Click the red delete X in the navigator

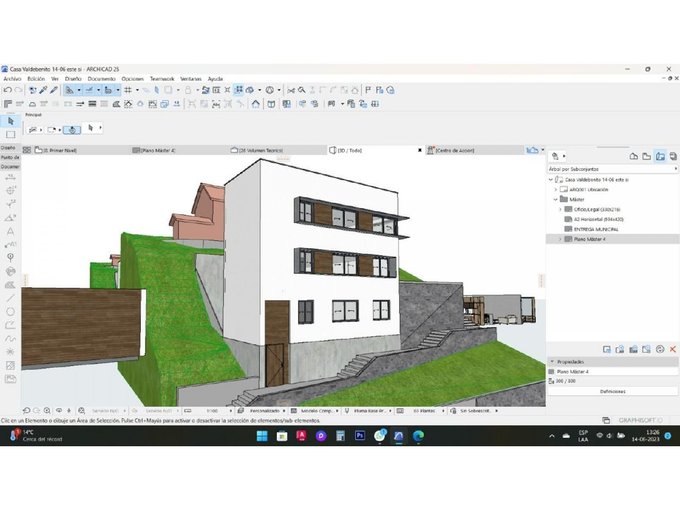[x=673, y=349]
